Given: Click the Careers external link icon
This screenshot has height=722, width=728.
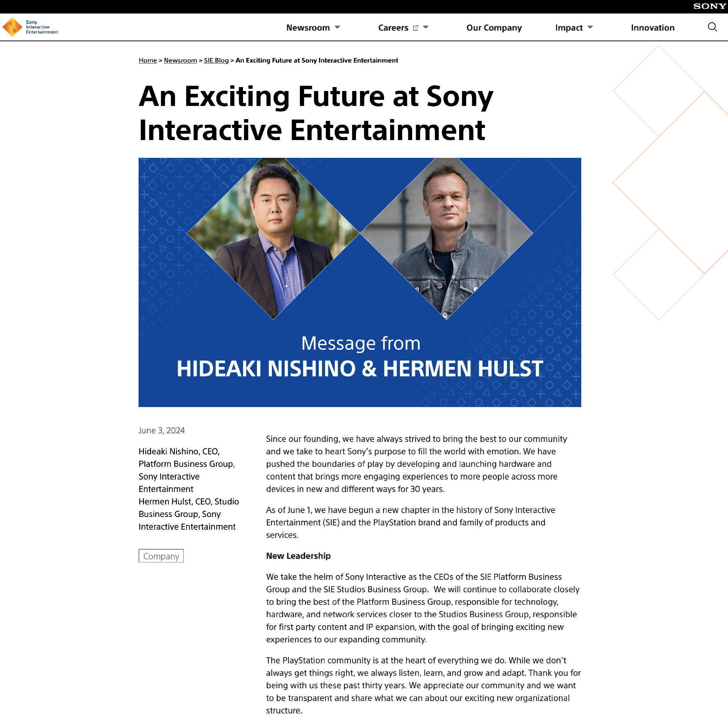Looking at the screenshot, I should (x=416, y=27).
